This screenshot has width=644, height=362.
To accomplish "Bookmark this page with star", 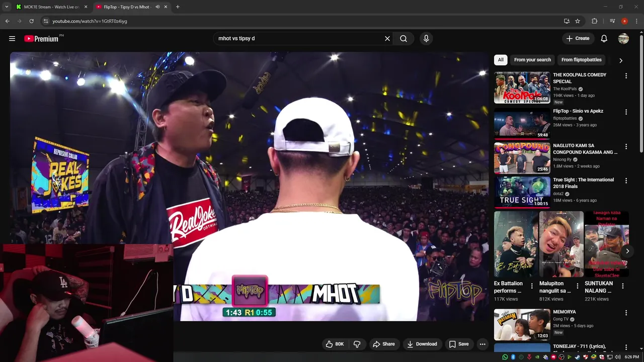I will point(578,21).
